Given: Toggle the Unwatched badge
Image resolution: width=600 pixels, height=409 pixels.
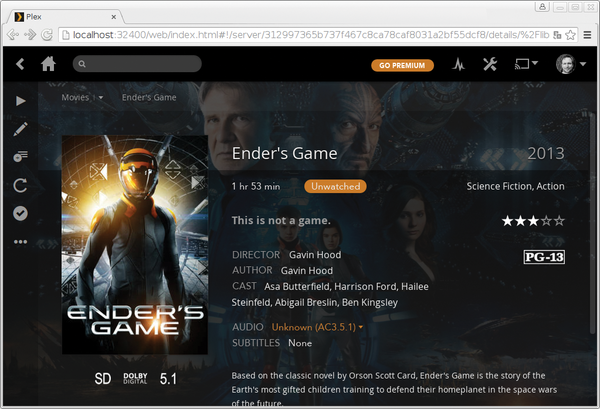Looking at the screenshot, I should (x=335, y=186).
